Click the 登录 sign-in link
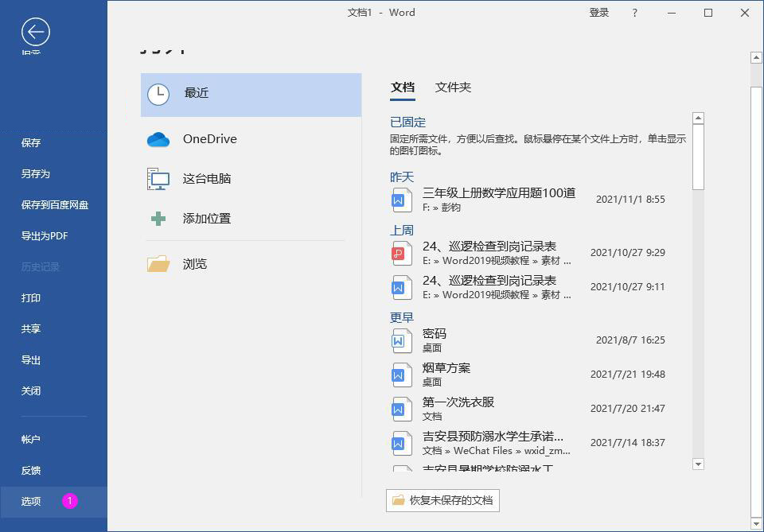The height and width of the screenshot is (532, 764). pyautogui.click(x=599, y=13)
